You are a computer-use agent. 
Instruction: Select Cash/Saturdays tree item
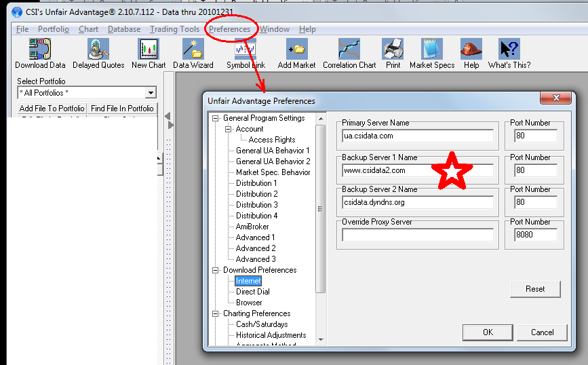(x=262, y=324)
